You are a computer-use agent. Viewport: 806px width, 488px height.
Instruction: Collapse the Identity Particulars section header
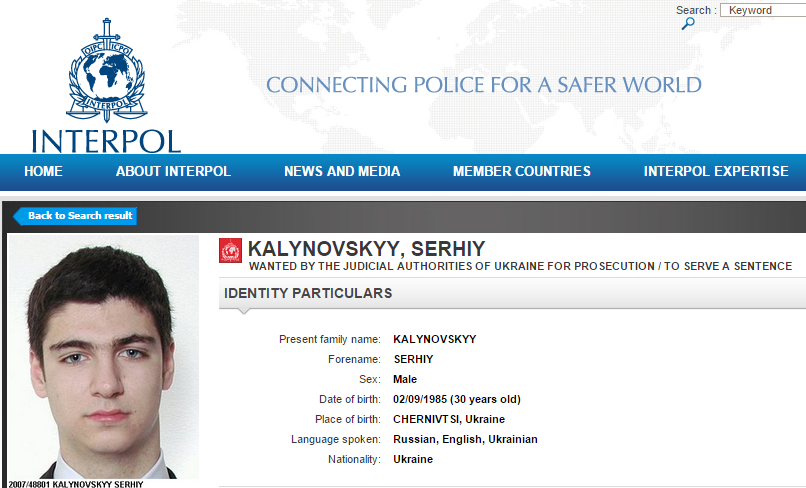point(308,293)
